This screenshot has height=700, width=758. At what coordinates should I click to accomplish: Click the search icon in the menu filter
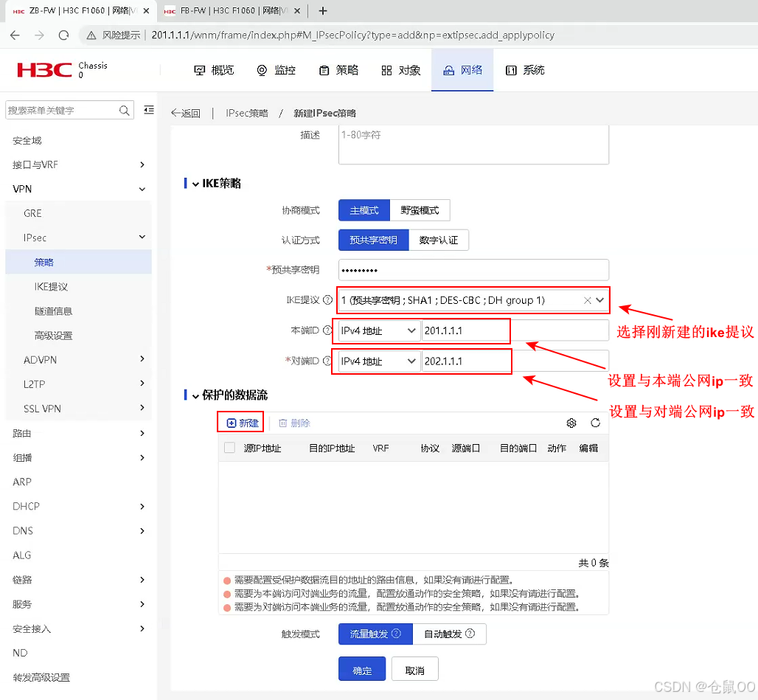124,110
